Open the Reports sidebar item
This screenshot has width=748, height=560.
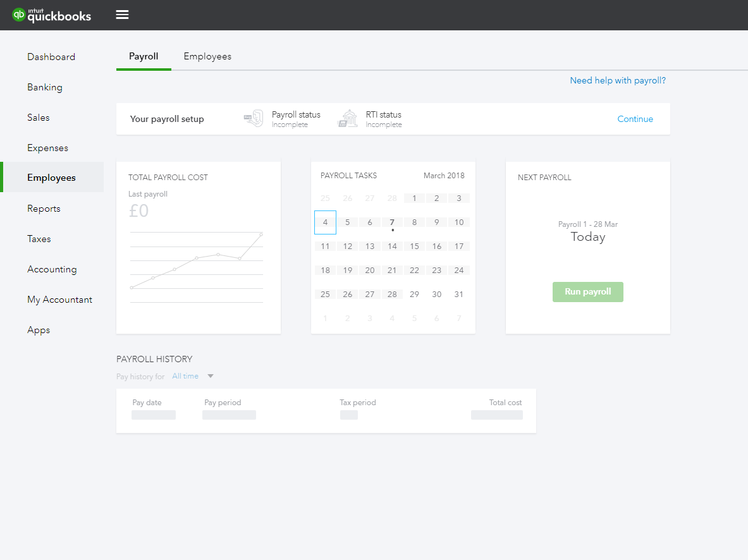44,209
